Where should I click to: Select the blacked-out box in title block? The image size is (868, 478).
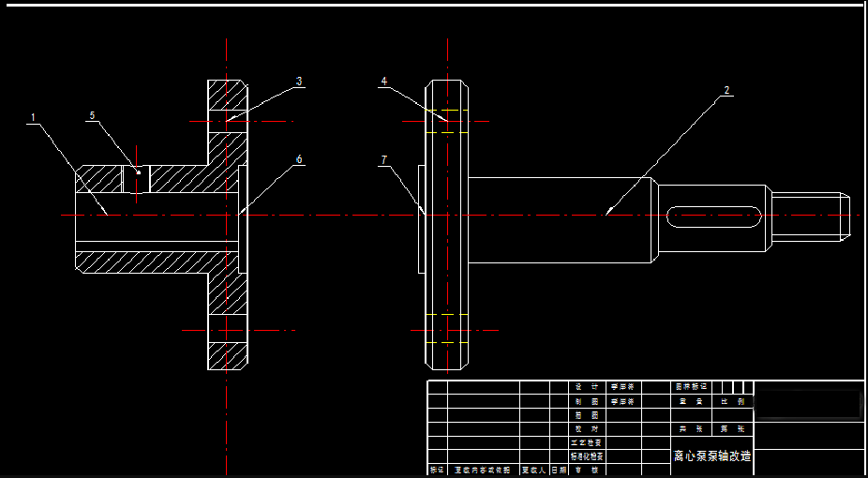coord(807,404)
